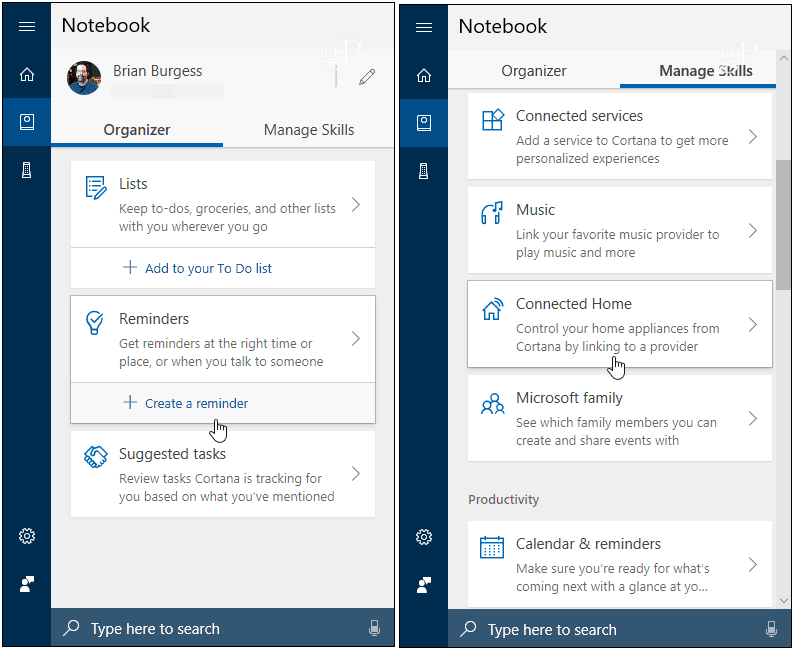Open hamburger menu in left Notebook window

(27, 26)
